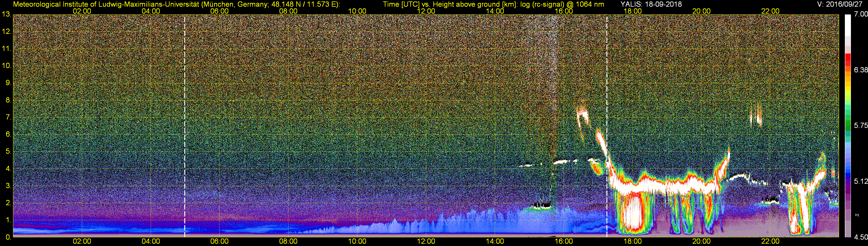Click the 2 km height axis label
The image size is (868, 246).
(x=8, y=203)
